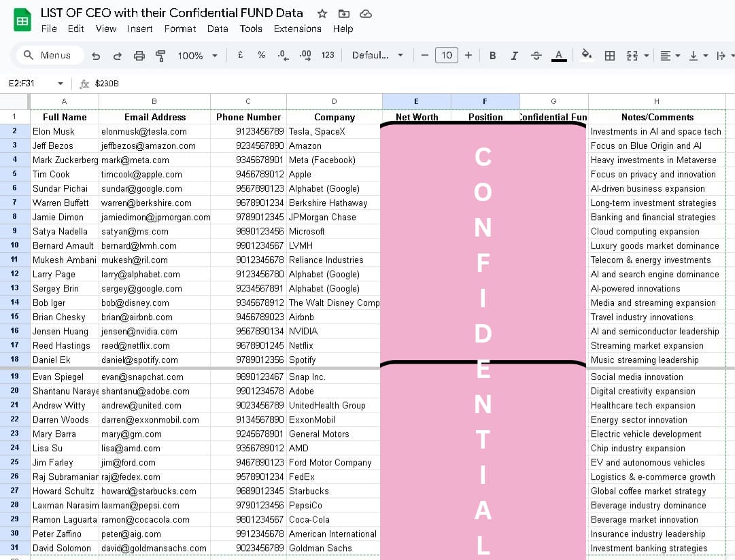Undo the last action
735x560 pixels.
[96, 56]
